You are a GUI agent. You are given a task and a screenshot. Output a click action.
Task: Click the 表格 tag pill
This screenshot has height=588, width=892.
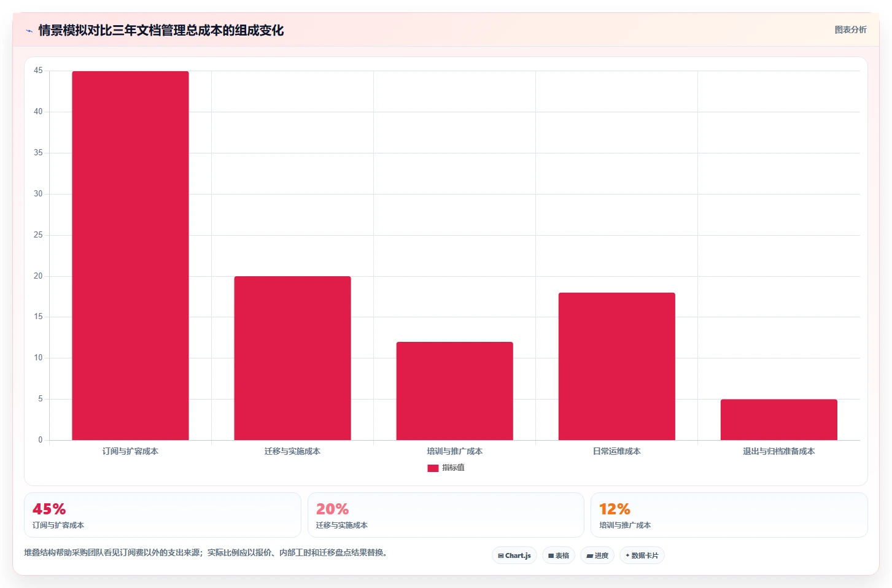click(559, 555)
